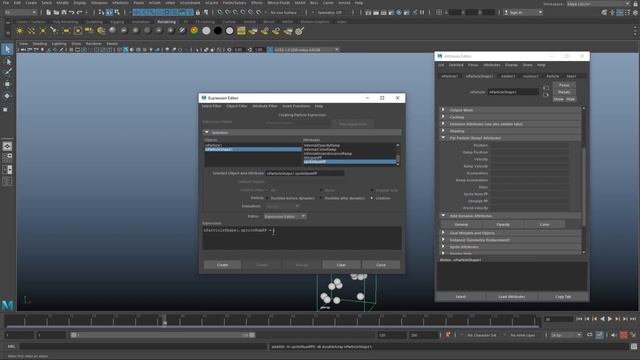Switch to the emitter1 tab
640x360 pixels.
point(508,76)
